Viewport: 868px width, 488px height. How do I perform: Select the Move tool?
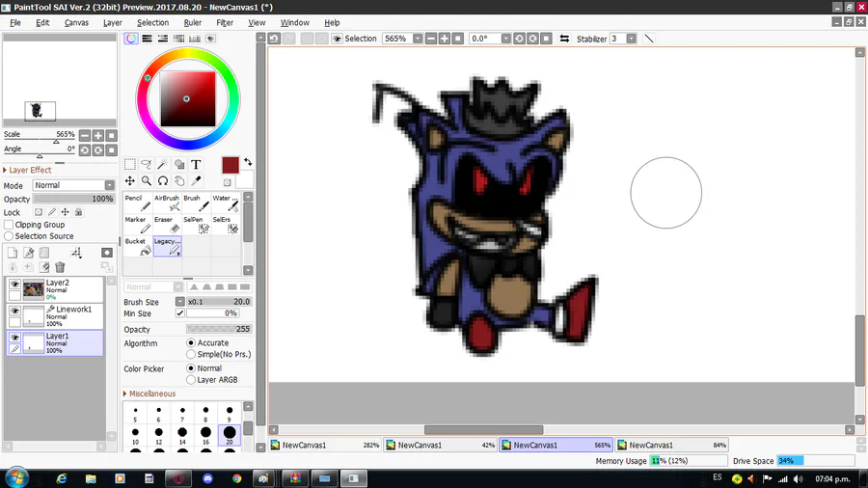[x=129, y=181]
